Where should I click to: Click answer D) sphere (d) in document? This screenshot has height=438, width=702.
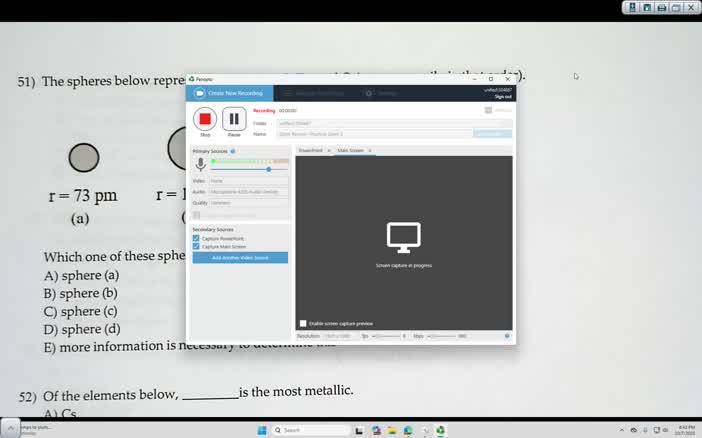82,329
